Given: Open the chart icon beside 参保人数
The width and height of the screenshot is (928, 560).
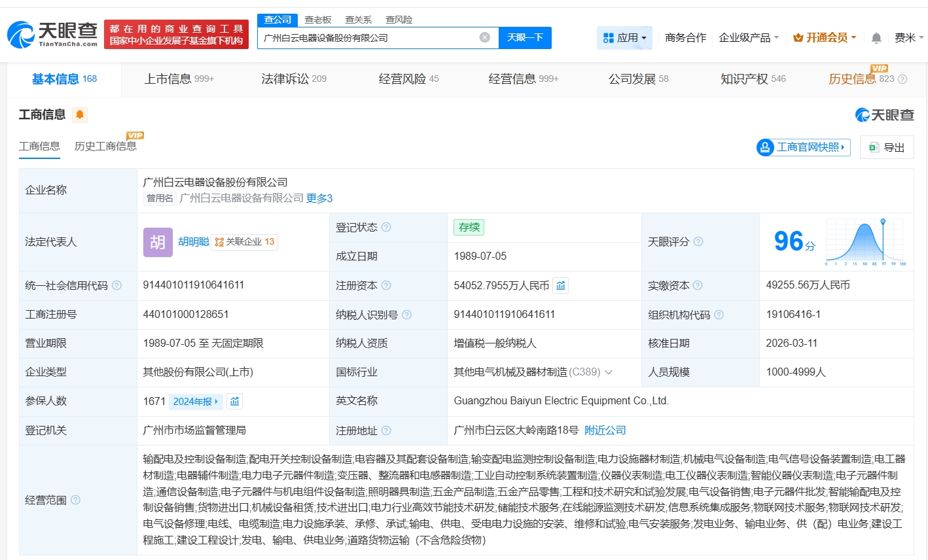Looking at the screenshot, I should pyautogui.click(x=235, y=401).
